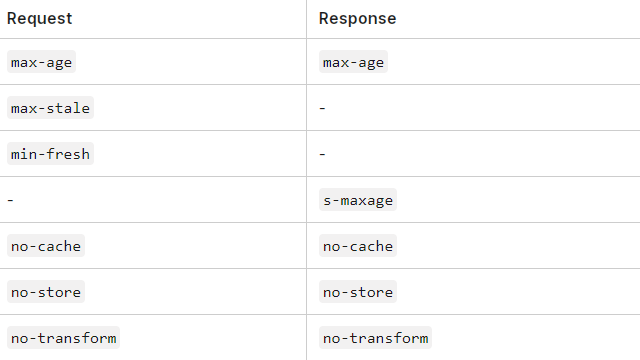The height and width of the screenshot is (360, 640).
Task: Click the s-maxage response directive
Action: click(x=358, y=200)
